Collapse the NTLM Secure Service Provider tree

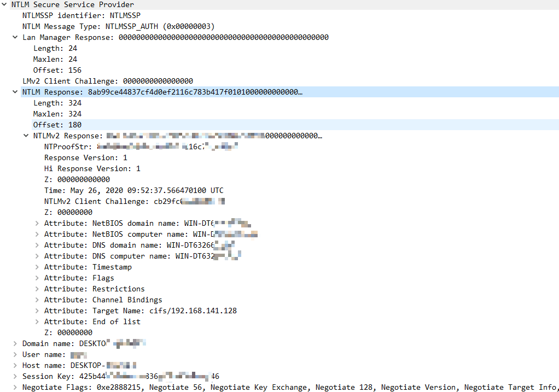pos(4,4)
